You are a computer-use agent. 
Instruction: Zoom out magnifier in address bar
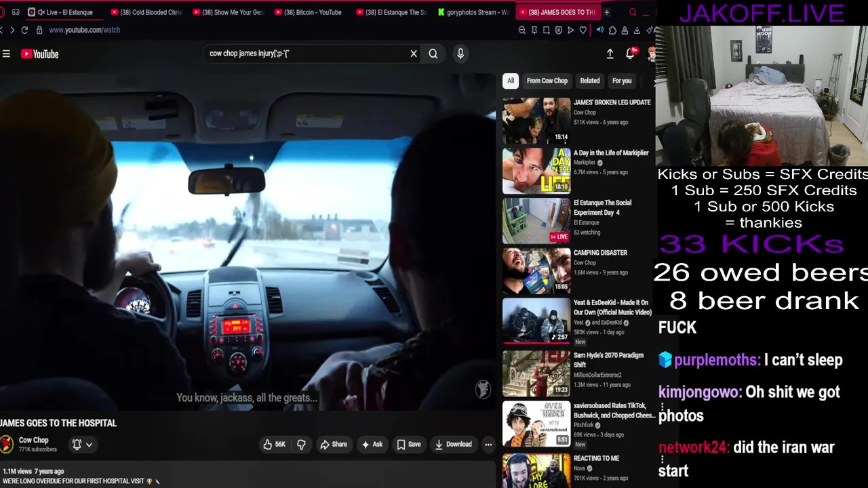click(521, 30)
